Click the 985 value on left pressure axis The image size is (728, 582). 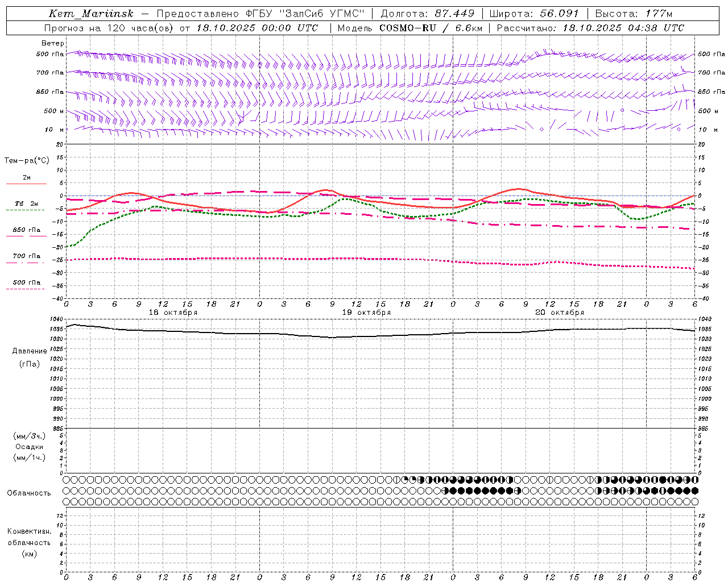57,429
